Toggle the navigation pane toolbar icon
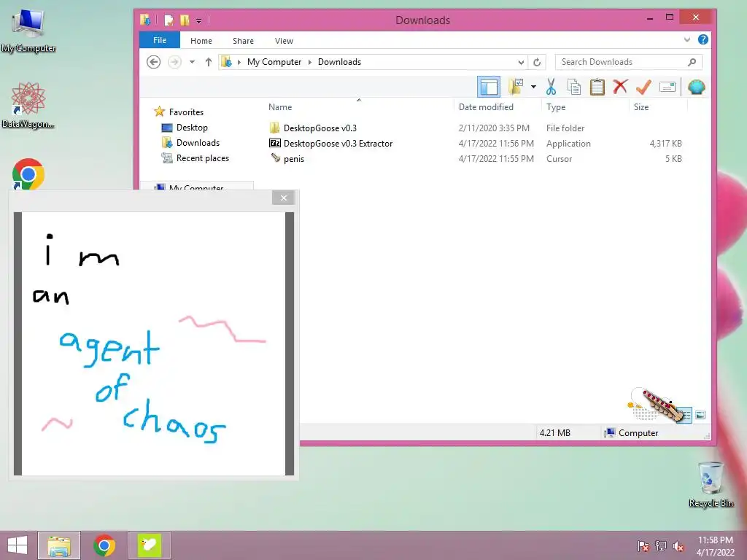747x560 pixels. point(488,87)
